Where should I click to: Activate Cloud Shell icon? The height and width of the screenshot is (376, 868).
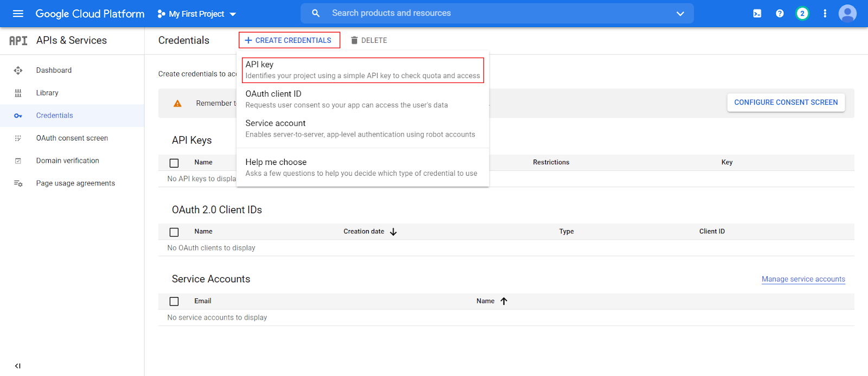[757, 14]
